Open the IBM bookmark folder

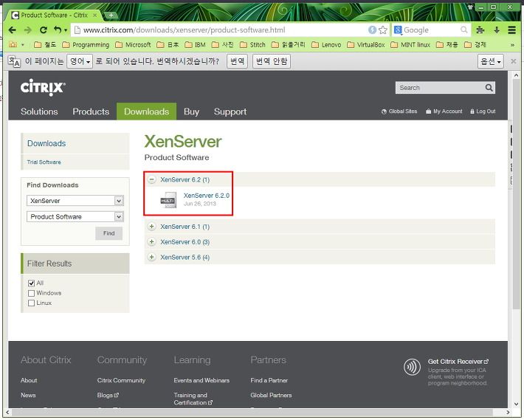point(195,45)
